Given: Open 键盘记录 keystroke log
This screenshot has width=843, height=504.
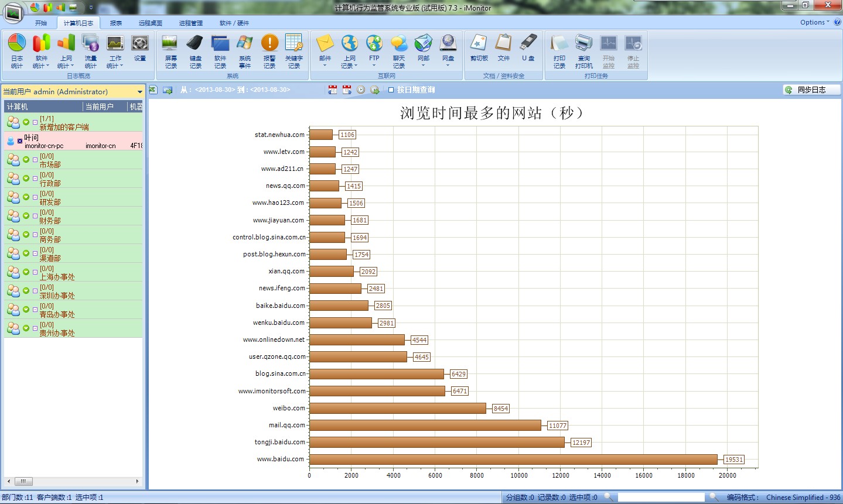Looking at the screenshot, I should [x=195, y=51].
